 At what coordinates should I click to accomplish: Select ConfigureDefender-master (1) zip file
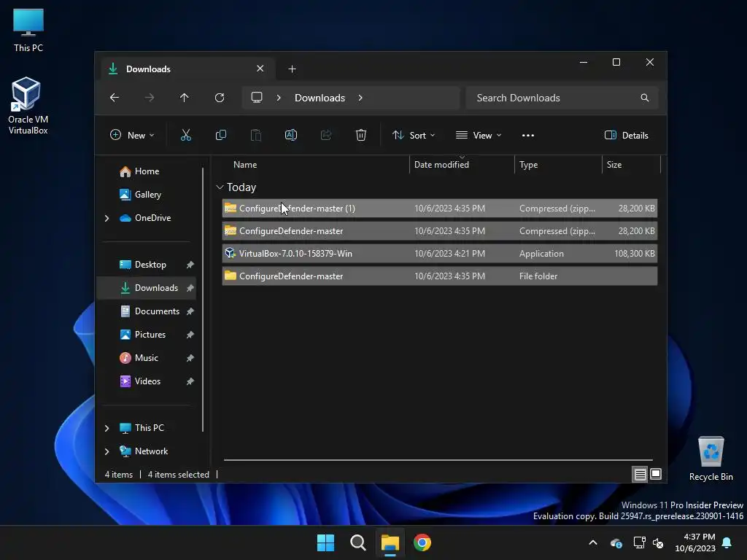[x=440, y=209]
